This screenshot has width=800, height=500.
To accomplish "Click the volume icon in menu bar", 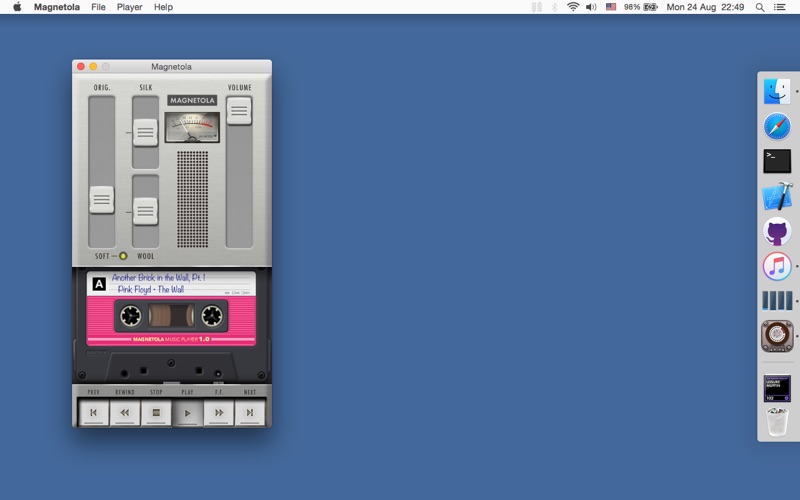I will [591, 7].
